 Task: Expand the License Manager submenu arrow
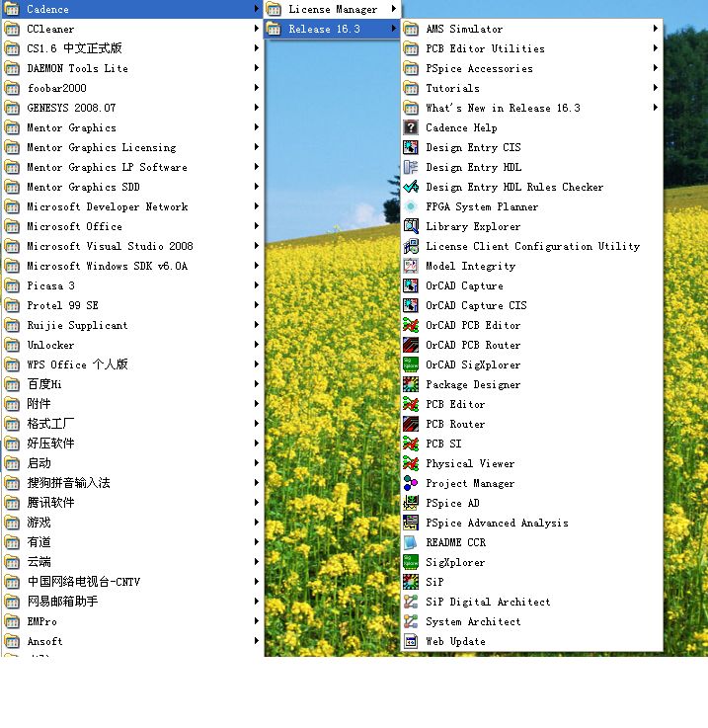point(394,8)
